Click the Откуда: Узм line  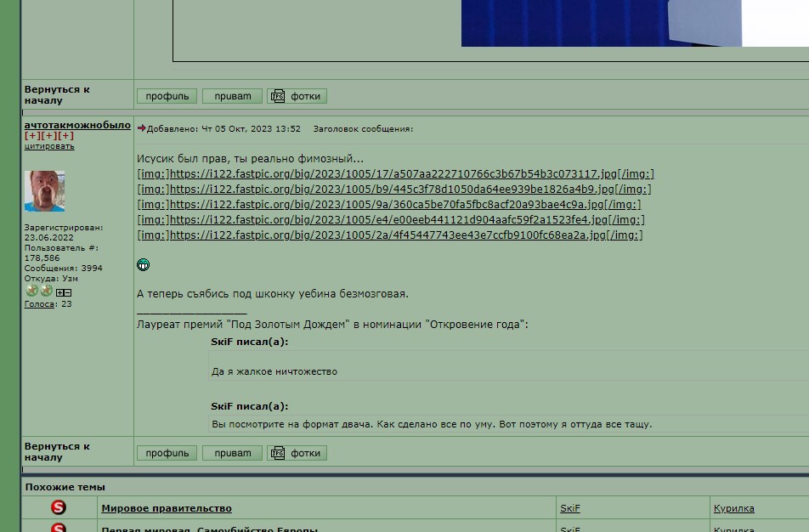[x=51, y=279]
